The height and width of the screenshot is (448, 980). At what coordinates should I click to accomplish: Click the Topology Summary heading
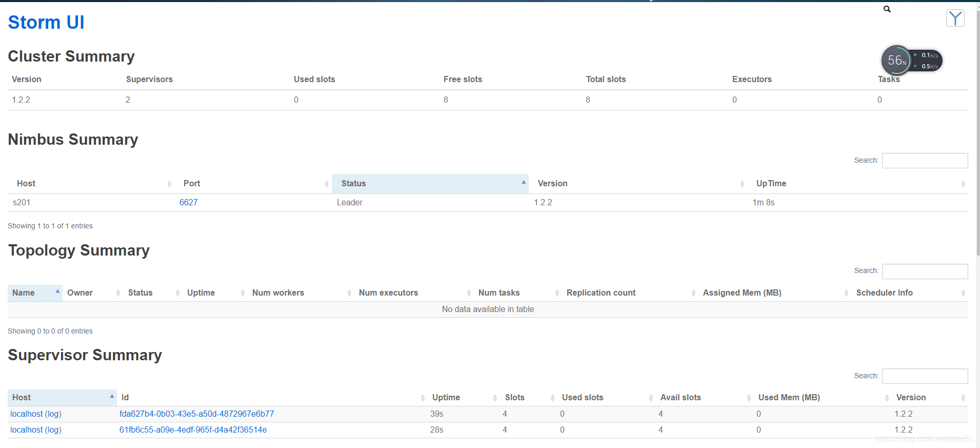[x=79, y=250]
